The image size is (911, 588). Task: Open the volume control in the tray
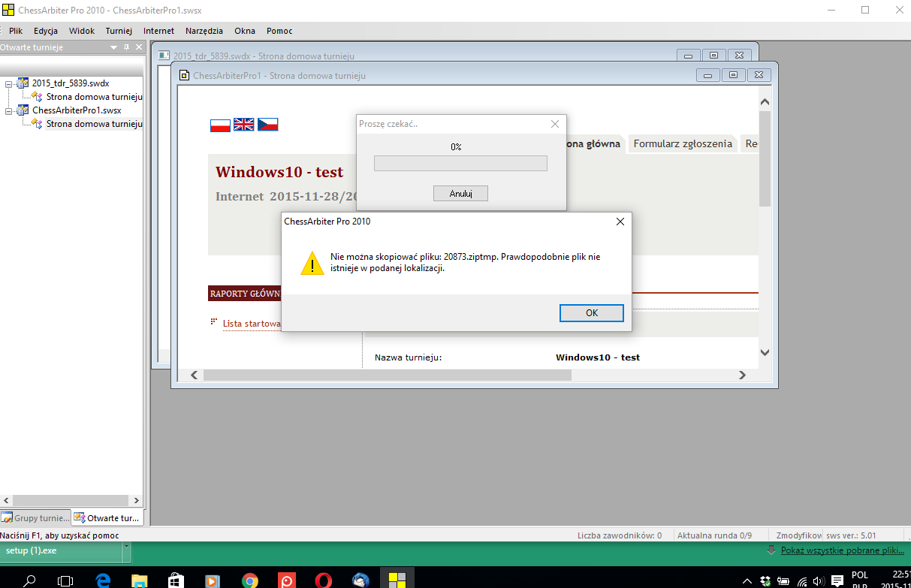(x=819, y=580)
